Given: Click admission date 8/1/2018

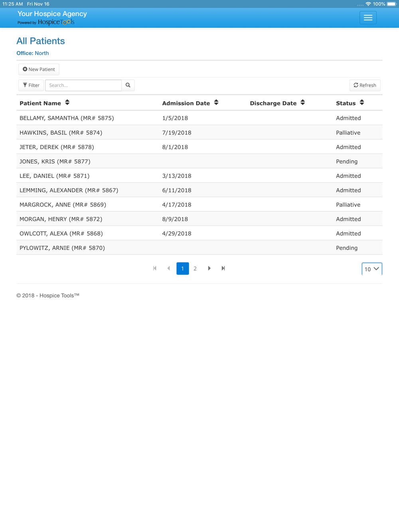Looking at the screenshot, I should pyautogui.click(x=175, y=147).
